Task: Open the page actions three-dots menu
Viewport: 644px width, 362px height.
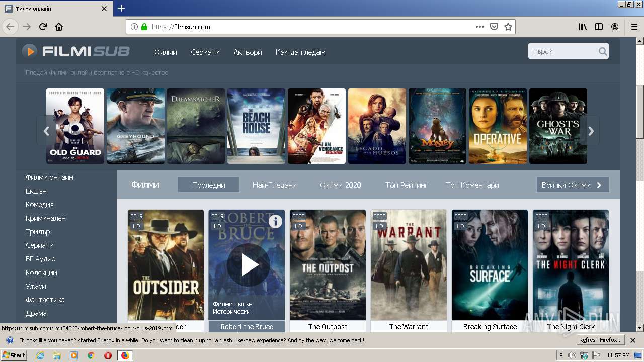Action: (480, 27)
